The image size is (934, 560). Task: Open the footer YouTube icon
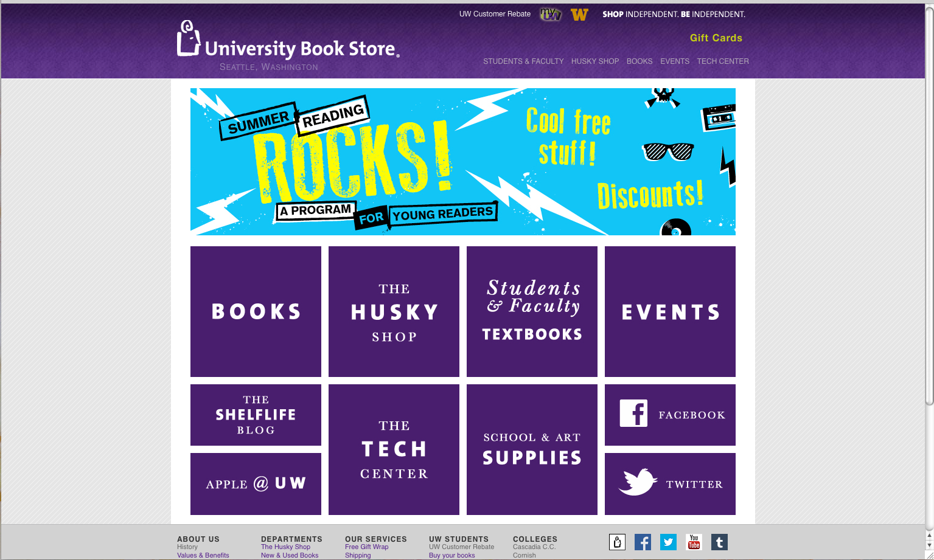pos(694,542)
